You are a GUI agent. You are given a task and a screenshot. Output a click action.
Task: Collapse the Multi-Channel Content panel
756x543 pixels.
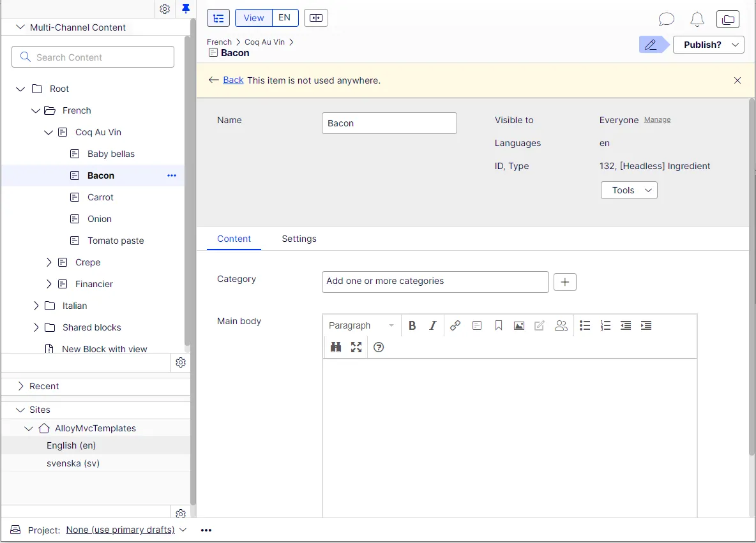click(20, 27)
